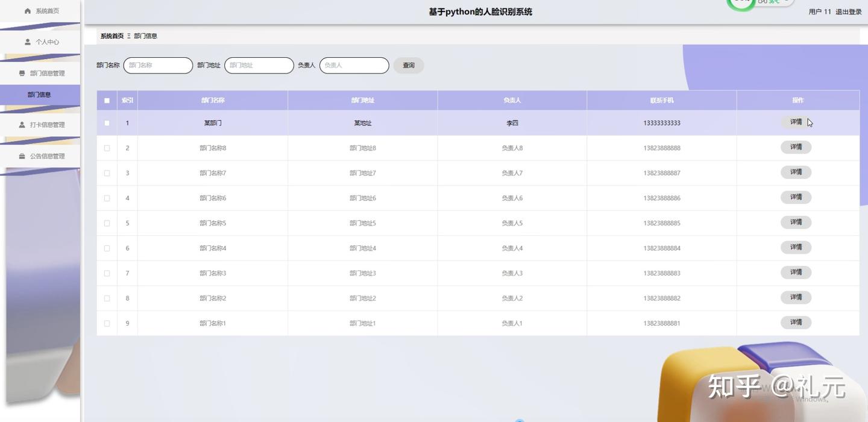Click the cell 部门地址7
This screenshot has width=868, height=422.
363,173
